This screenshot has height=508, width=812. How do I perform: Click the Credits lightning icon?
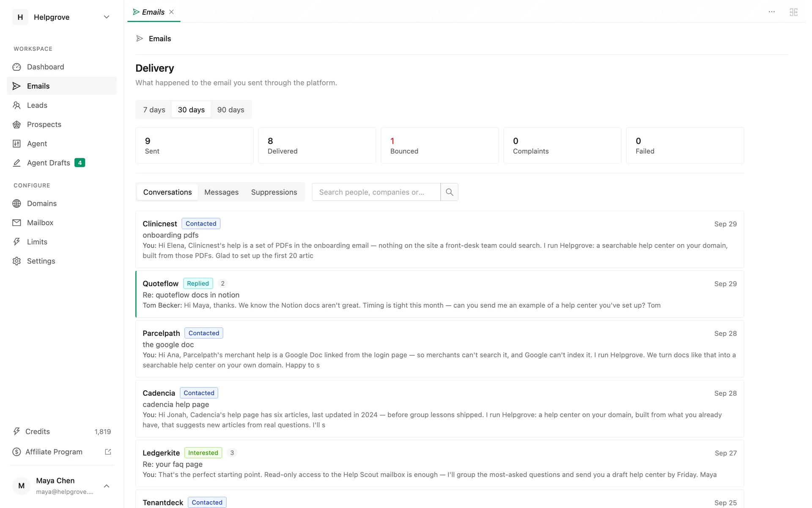click(16, 431)
